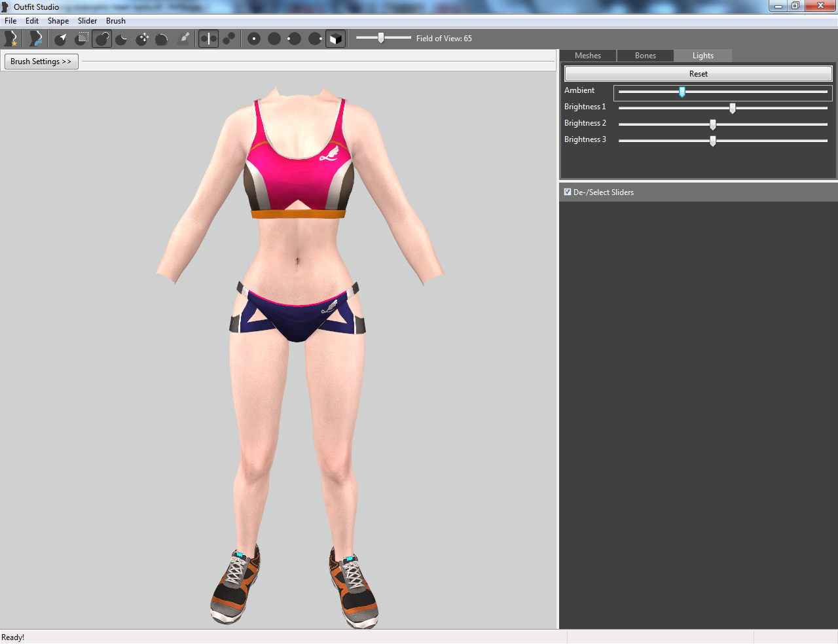The image size is (838, 644).
Task: Select the Smooth brush tool
Action: pos(162,39)
